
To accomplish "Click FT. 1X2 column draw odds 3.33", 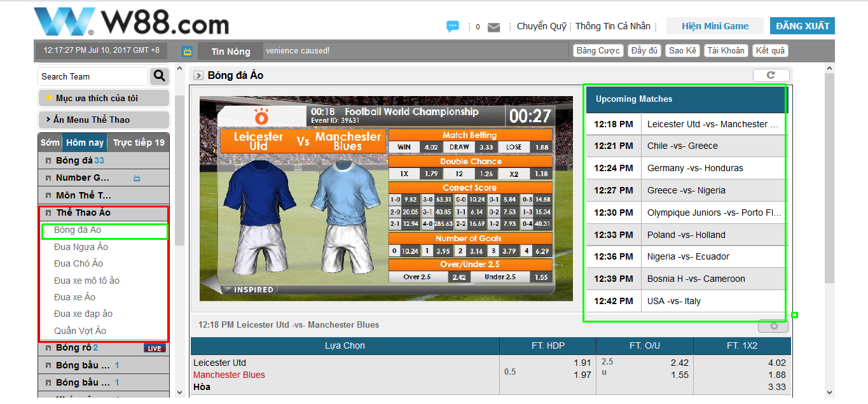I will click(776, 387).
